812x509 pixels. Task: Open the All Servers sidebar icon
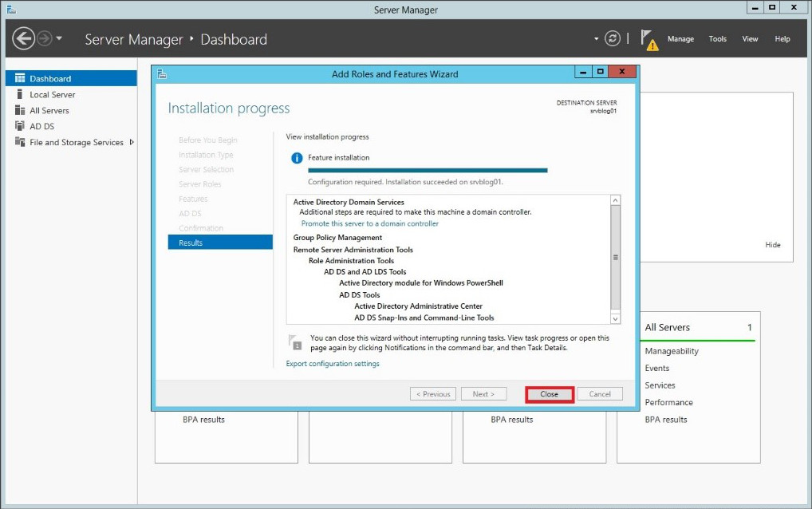tap(20, 110)
